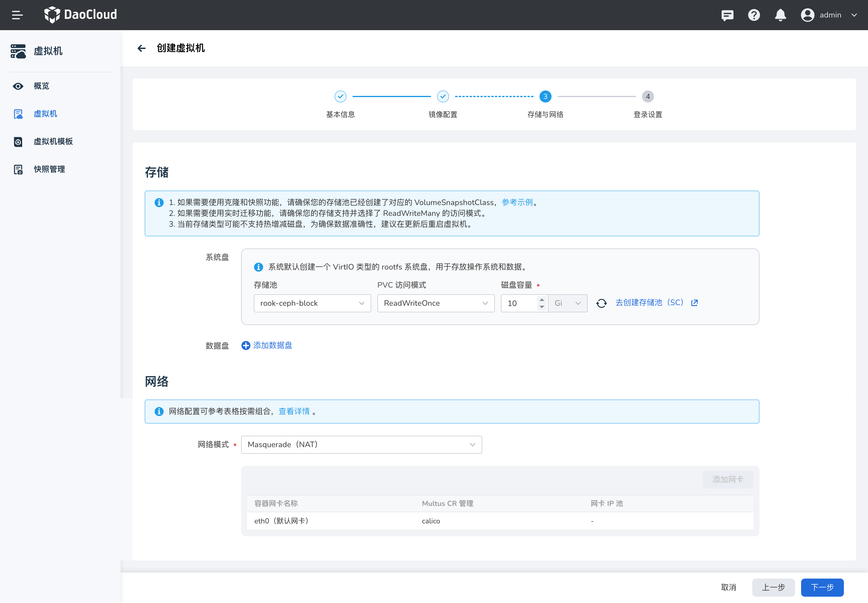Open the messages icon in top bar

(x=727, y=15)
